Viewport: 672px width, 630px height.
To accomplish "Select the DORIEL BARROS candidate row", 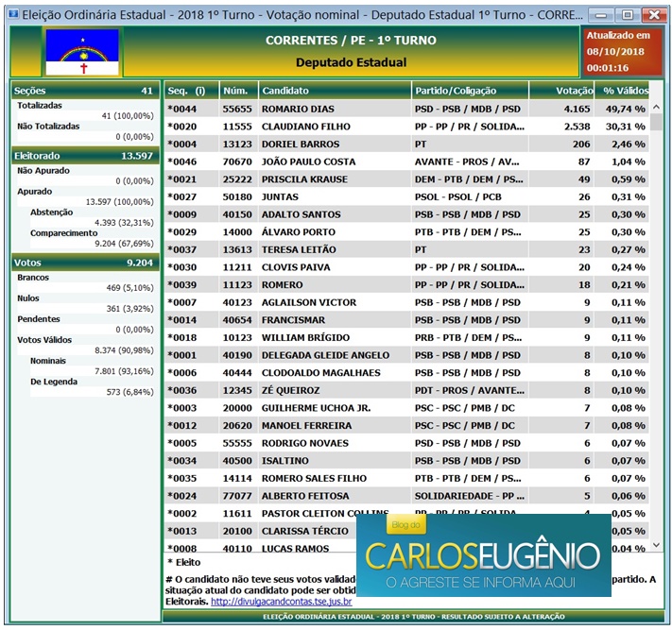I will pyautogui.click(x=406, y=144).
